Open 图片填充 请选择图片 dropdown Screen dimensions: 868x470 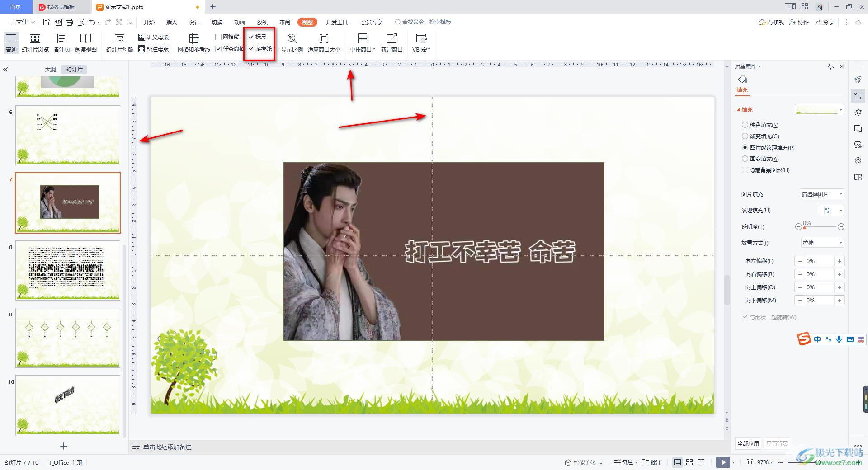tap(822, 194)
